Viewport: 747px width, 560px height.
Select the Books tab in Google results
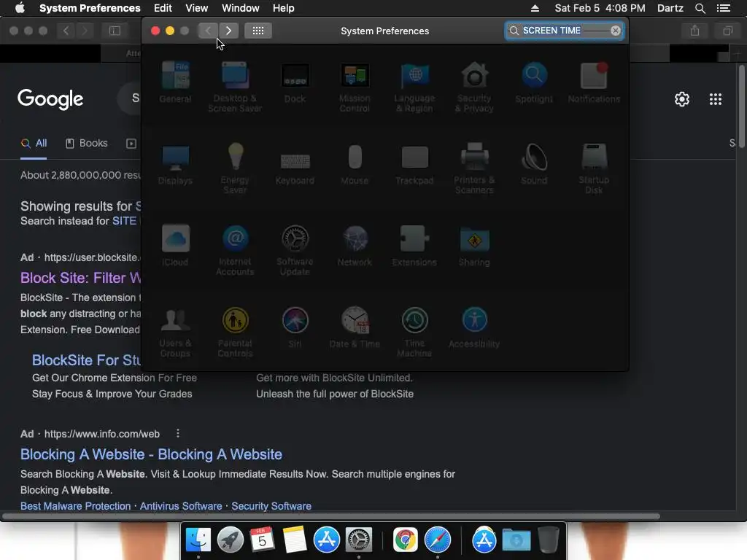(x=86, y=143)
